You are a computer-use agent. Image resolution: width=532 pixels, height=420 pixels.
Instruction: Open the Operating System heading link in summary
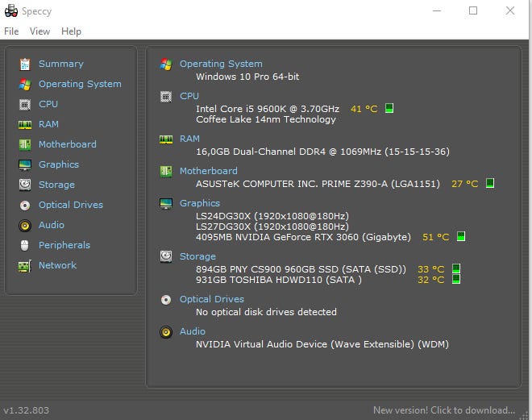point(221,64)
